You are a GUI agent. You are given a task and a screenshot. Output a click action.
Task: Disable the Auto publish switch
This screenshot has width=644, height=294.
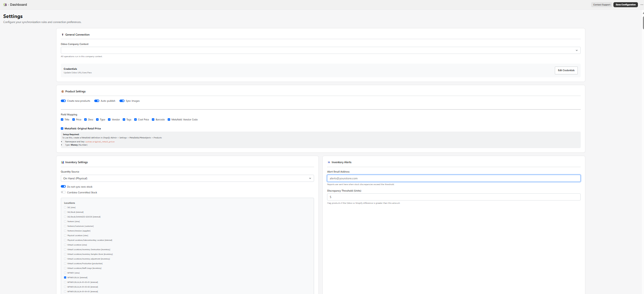(x=97, y=101)
